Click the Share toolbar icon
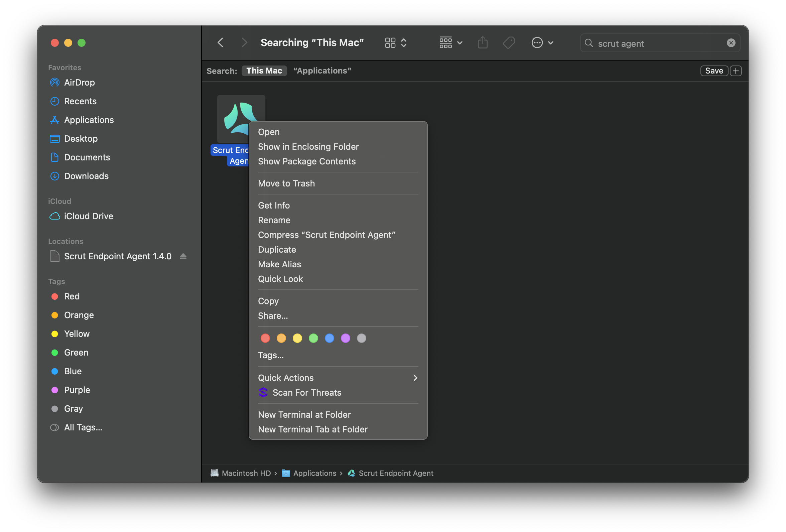Viewport: 786px width, 532px height. click(x=483, y=43)
